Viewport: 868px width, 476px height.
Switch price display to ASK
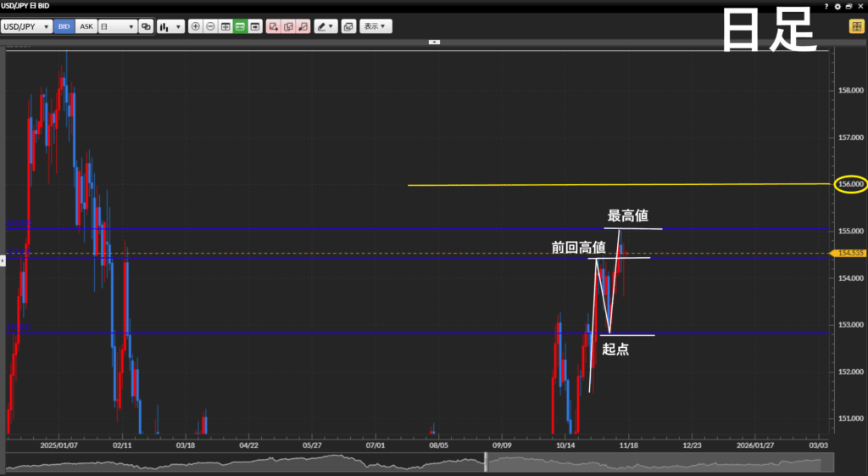86,26
